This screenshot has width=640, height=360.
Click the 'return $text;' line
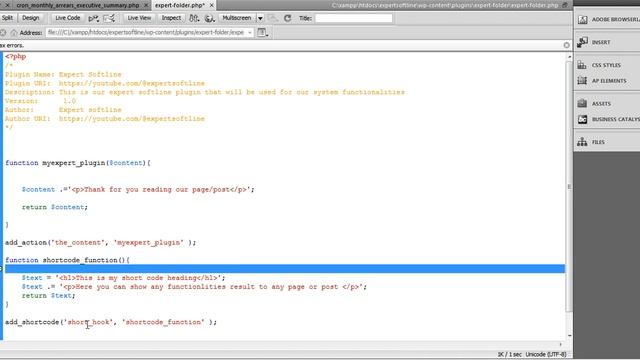coord(49,296)
